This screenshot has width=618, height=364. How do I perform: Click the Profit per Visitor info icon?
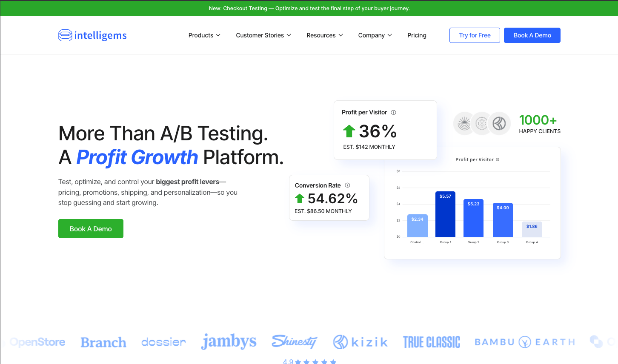(393, 112)
